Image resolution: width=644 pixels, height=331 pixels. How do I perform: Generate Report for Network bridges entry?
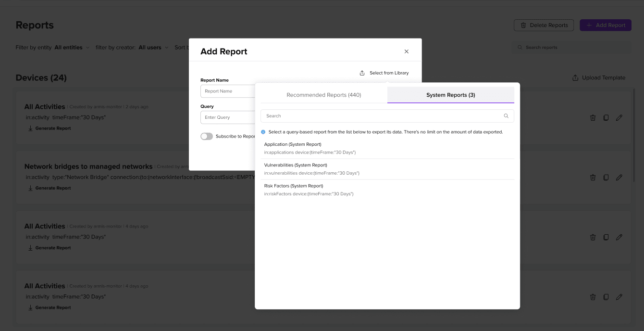point(49,188)
